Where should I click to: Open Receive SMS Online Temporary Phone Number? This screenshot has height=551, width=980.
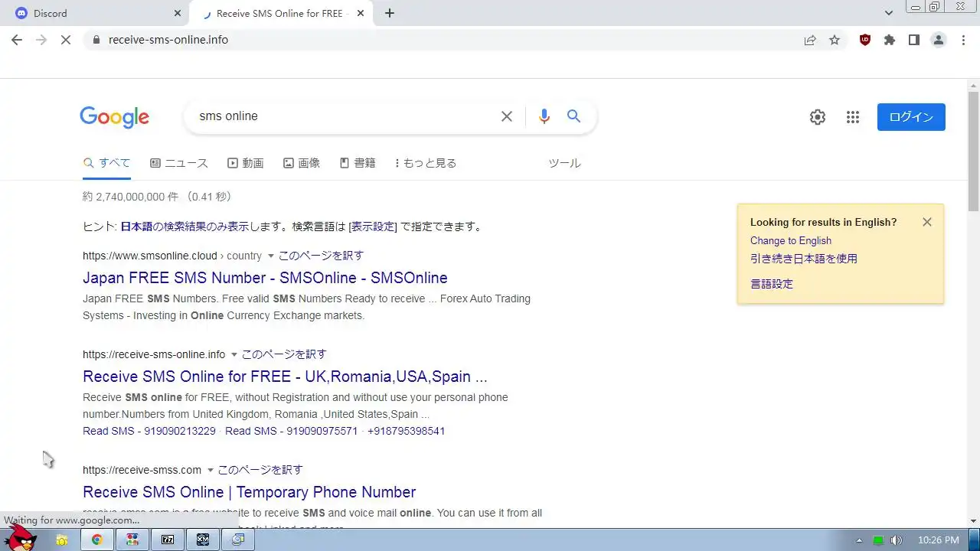[x=250, y=492]
